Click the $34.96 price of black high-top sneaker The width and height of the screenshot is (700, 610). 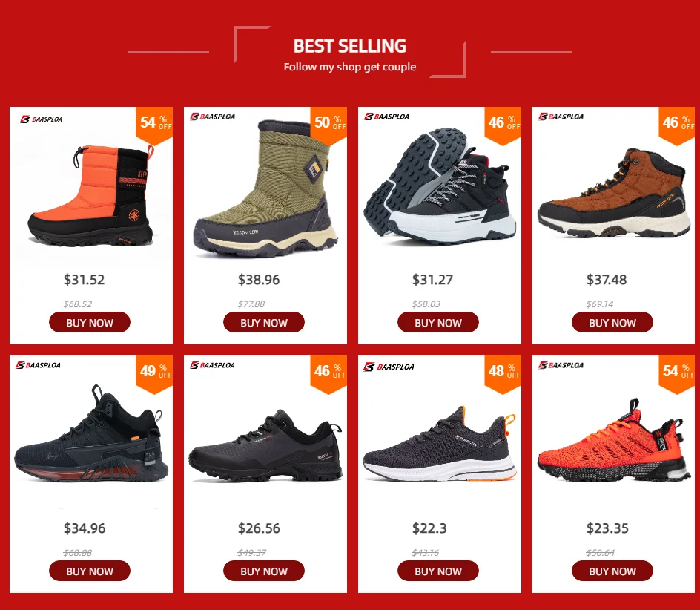pos(85,528)
